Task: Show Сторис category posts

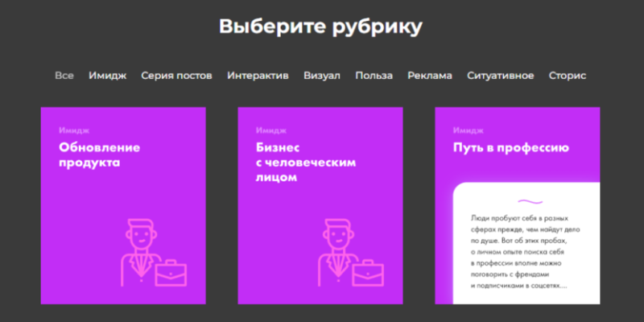Action: [x=568, y=76]
